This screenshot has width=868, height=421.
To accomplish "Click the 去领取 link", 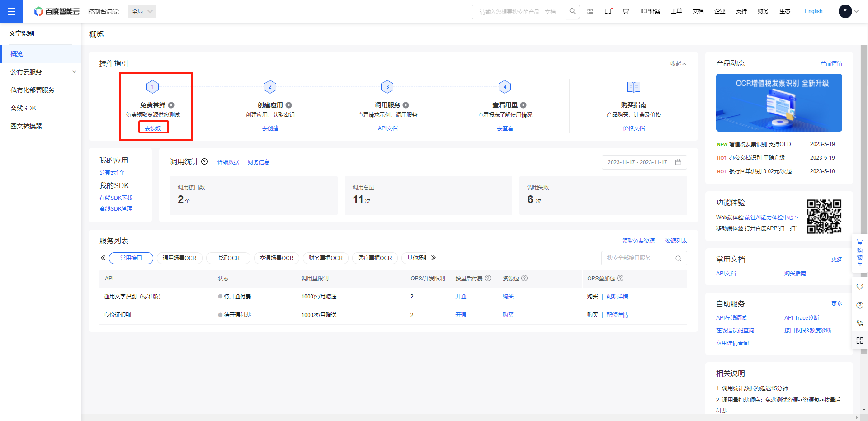I will point(153,128).
